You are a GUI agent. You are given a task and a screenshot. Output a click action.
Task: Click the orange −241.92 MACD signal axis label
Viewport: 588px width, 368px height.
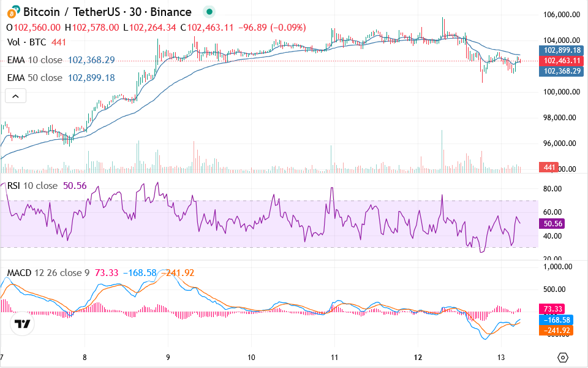(x=556, y=331)
